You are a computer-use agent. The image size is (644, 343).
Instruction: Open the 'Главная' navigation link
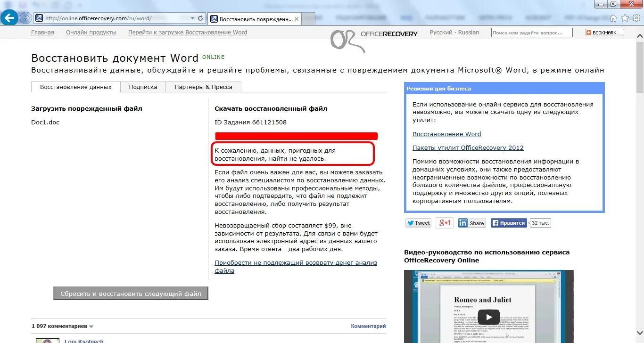point(42,33)
